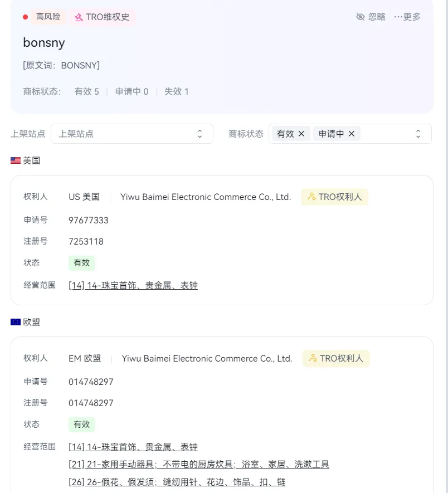Remove the 有效 filter tag
Image resolution: width=448 pixels, height=493 pixels.
301,134
